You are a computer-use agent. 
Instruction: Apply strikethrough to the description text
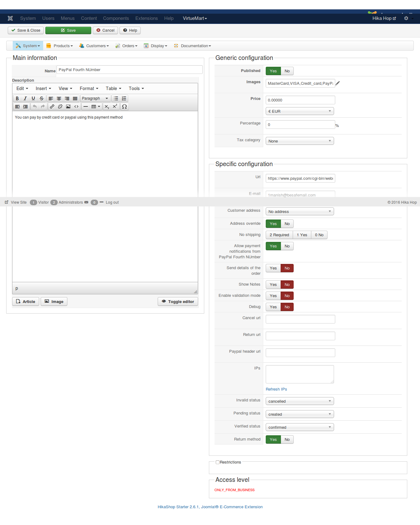(42, 98)
